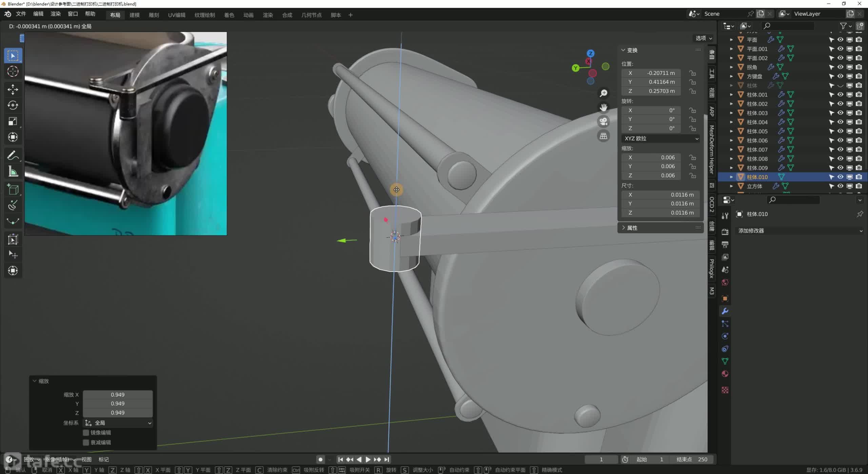
Task: Hide 柱体.005 with its eye icon
Action: (x=840, y=131)
